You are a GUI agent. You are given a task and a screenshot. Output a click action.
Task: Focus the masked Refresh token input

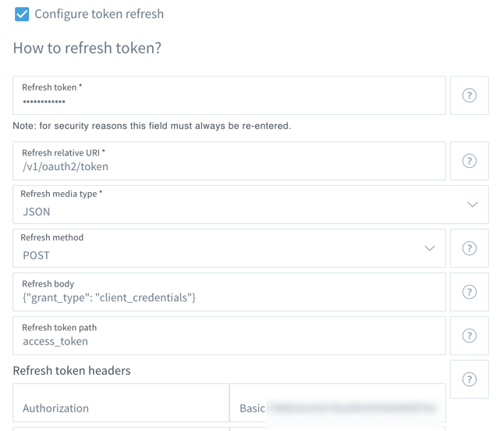tap(229, 95)
